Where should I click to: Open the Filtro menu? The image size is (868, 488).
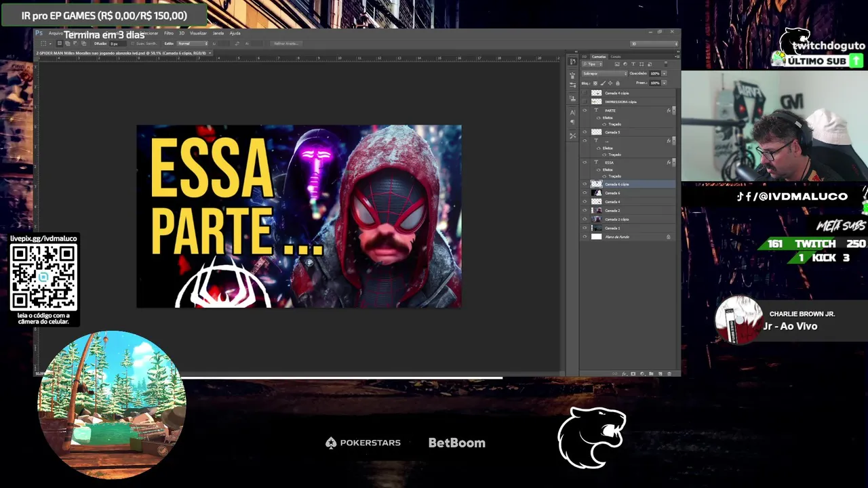(x=169, y=33)
